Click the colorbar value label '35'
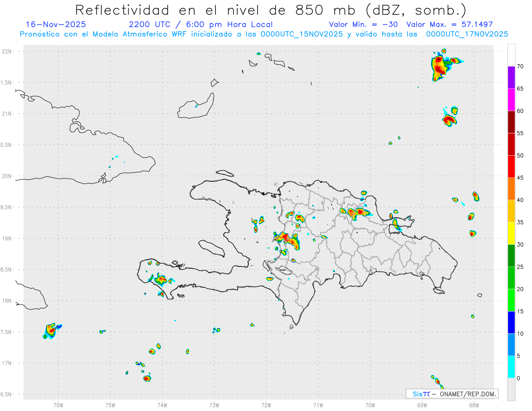 520,223
